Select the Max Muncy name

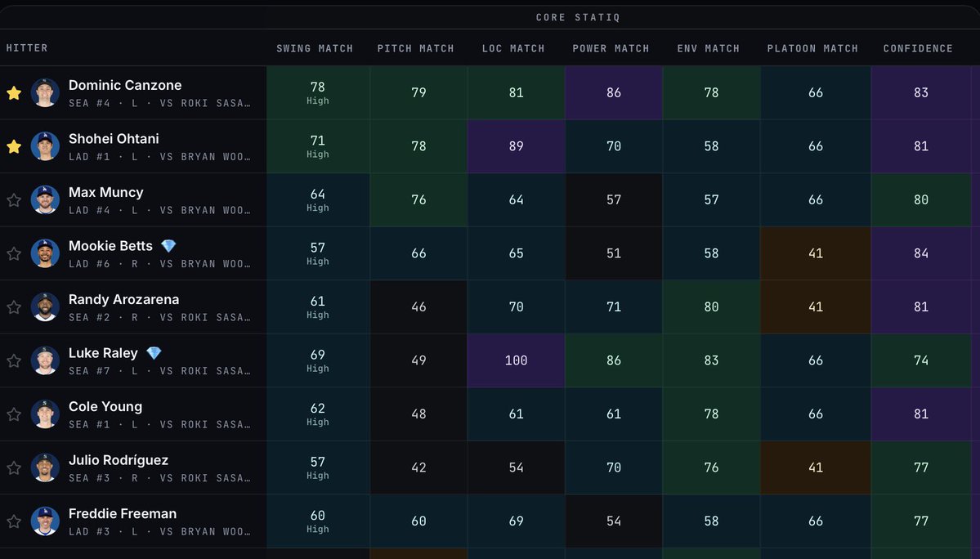tap(105, 192)
